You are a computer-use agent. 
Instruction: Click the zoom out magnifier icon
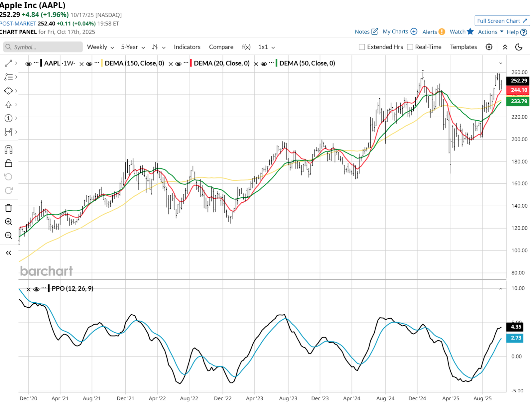pyautogui.click(x=8, y=236)
